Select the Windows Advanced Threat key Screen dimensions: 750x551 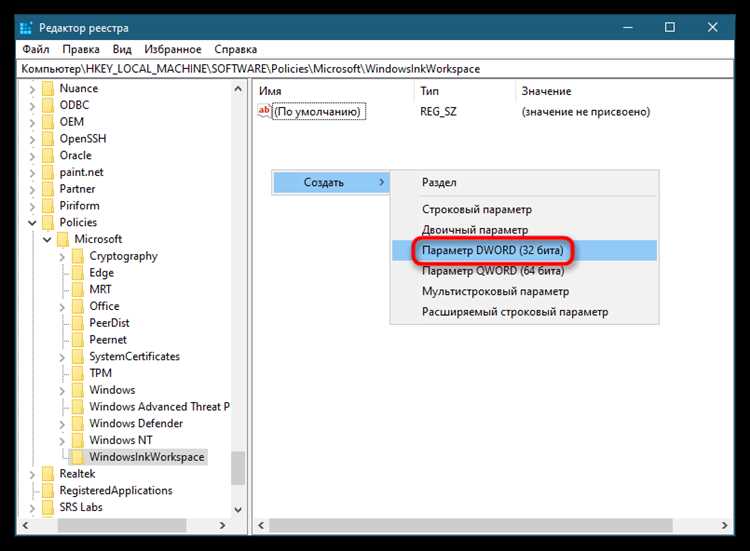coord(159,407)
